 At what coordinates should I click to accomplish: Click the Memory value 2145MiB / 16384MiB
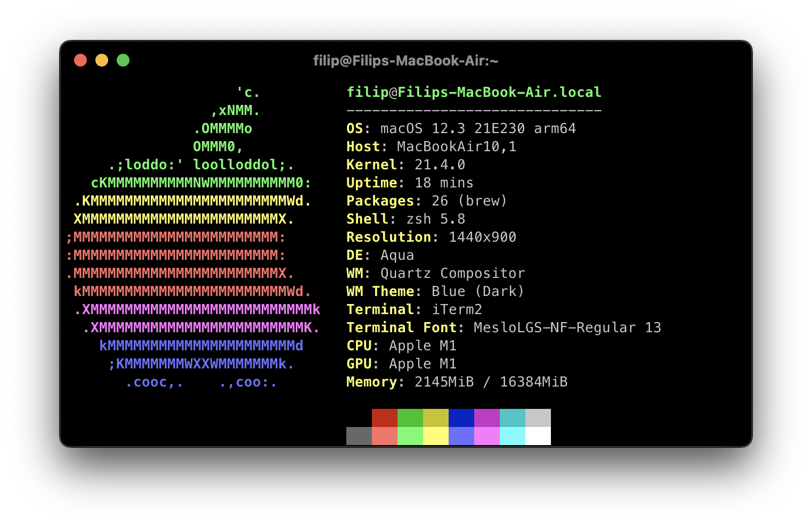[x=491, y=382]
